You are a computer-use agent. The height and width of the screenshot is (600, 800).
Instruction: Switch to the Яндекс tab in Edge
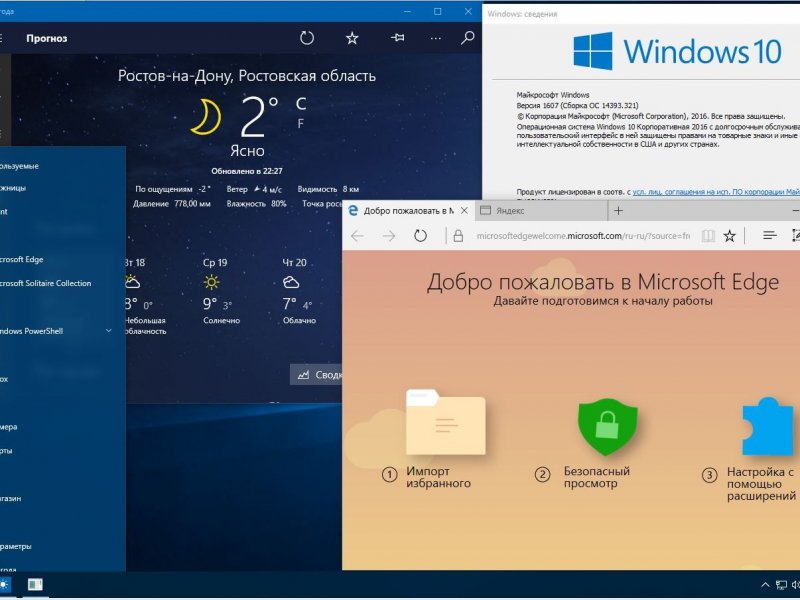click(541, 211)
